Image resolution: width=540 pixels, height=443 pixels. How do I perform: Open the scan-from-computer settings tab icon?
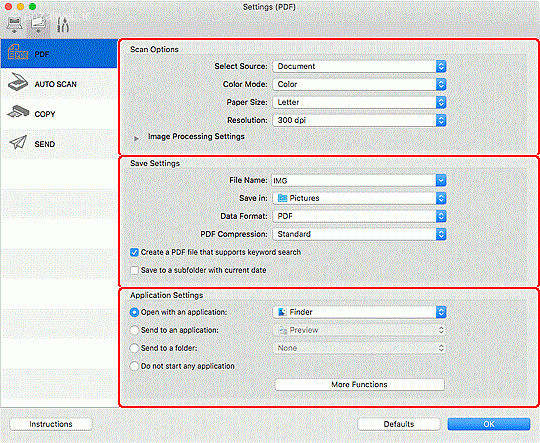pyautogui.click(x=14, y=25)
